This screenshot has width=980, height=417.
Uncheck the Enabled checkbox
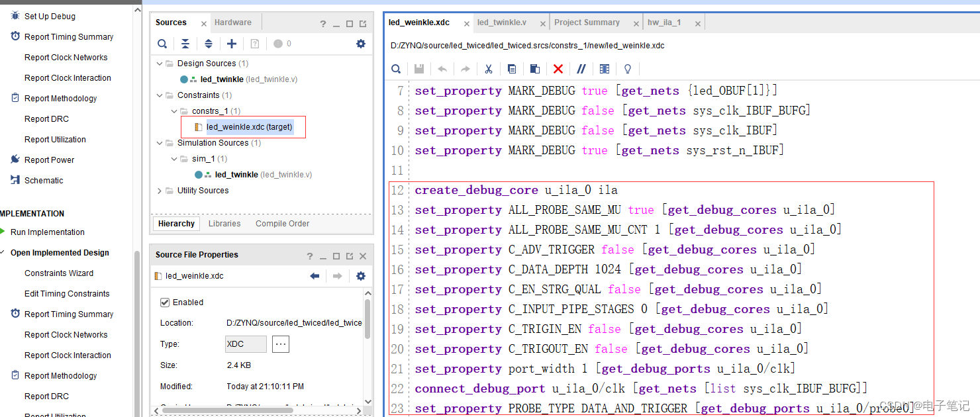165,302
